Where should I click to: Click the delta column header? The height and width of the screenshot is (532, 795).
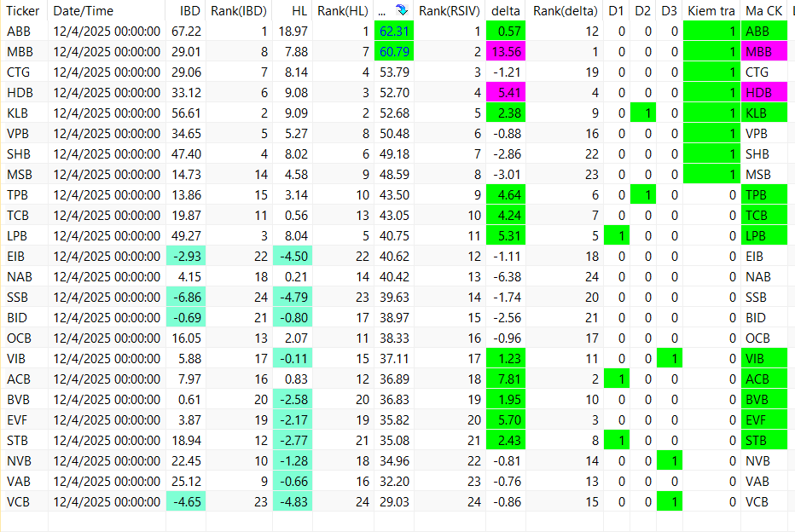506,10
